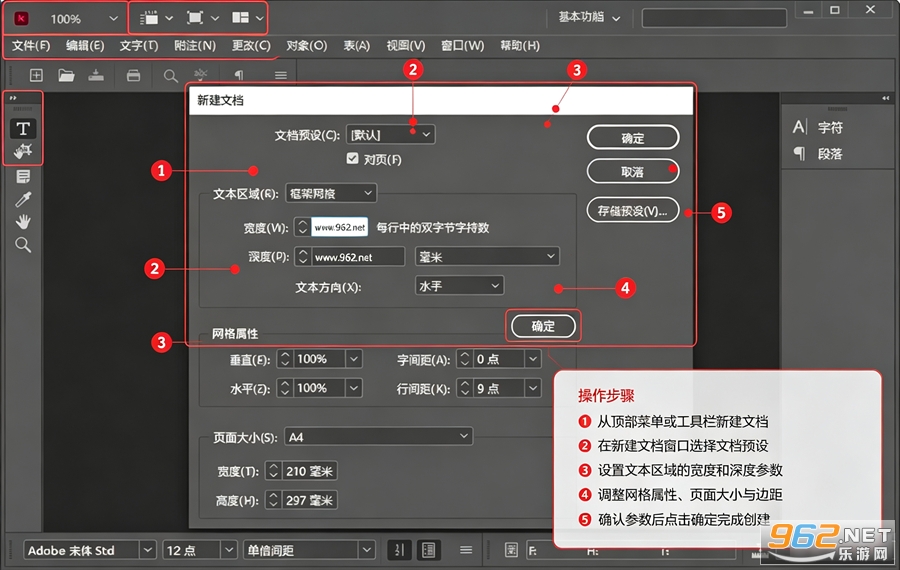Open the 页面大小 A4 dropdown
The image size is (900, 570).
click(x=378, y=437)
